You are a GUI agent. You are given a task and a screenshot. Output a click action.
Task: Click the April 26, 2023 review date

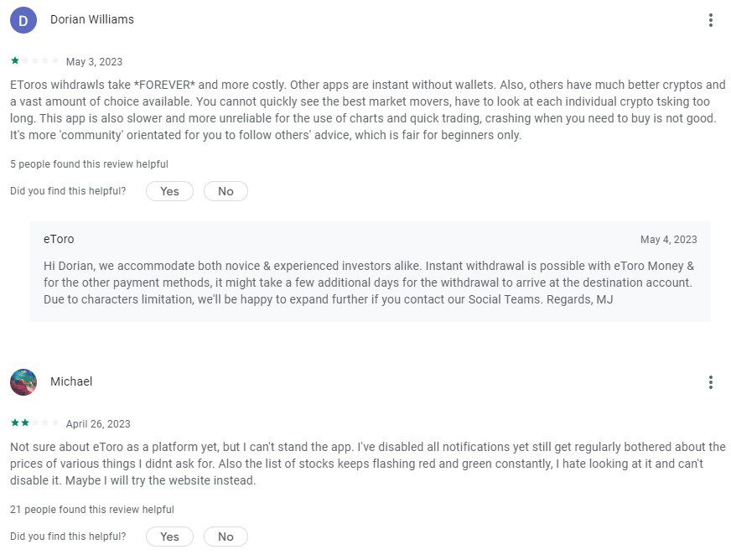98,424
